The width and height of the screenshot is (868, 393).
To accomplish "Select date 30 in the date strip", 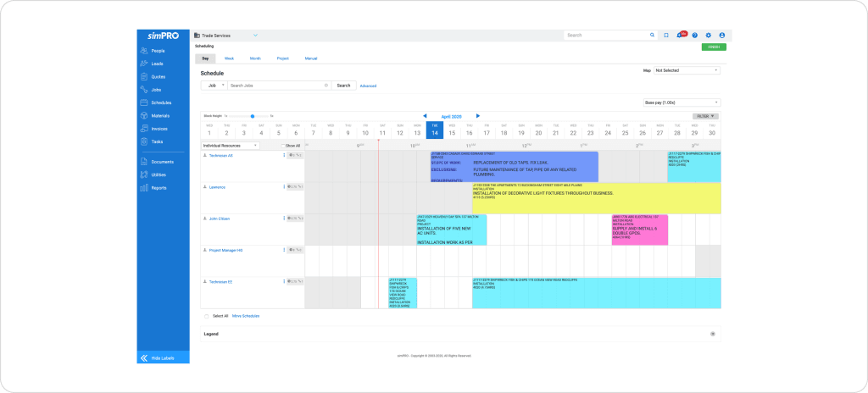I will click(712, 130).
